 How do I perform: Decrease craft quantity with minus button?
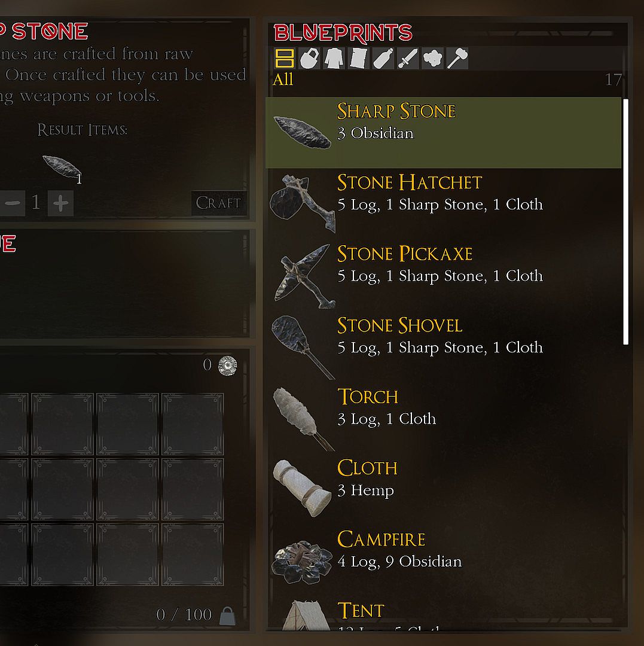pos(13,203)
